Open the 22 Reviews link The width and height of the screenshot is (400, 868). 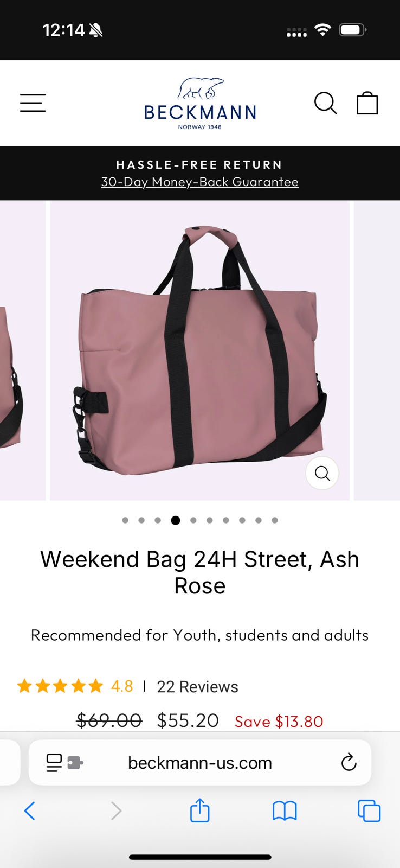[197, 687]
